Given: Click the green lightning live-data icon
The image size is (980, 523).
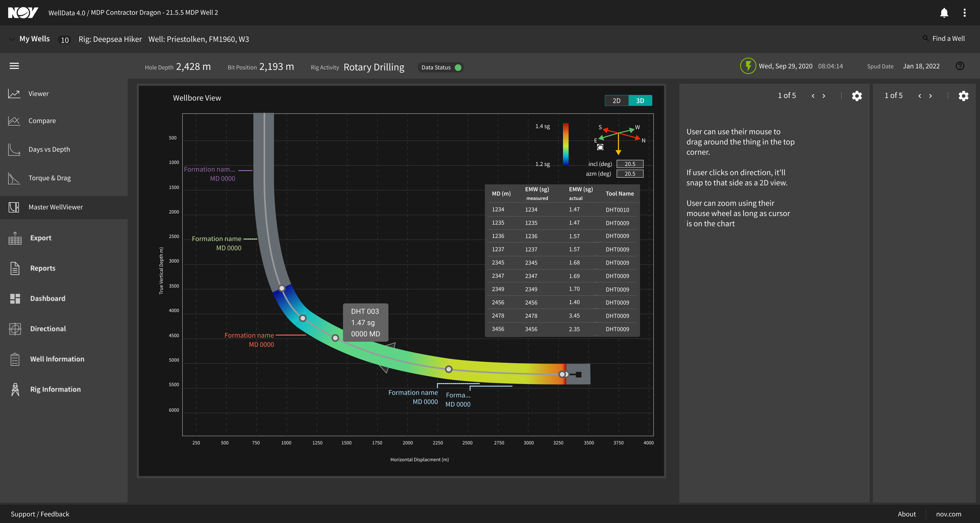Looking at the screenshot, I should (748, 66).
